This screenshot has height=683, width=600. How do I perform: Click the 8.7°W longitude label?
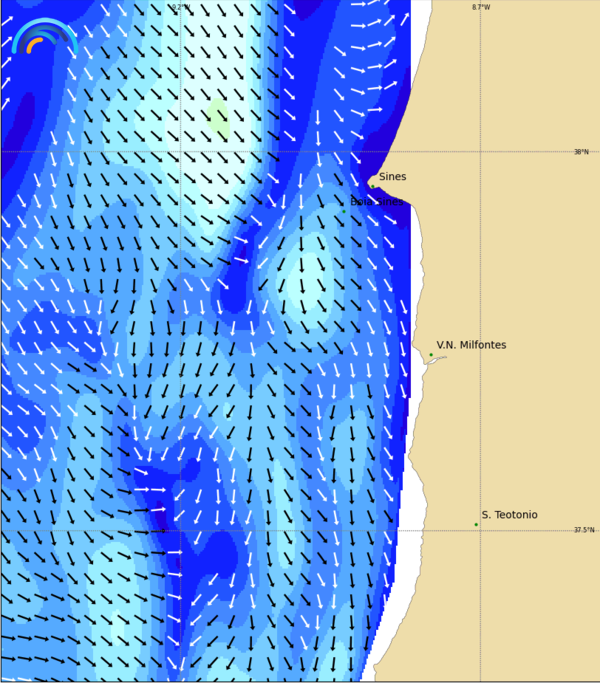tap(481, 7)
